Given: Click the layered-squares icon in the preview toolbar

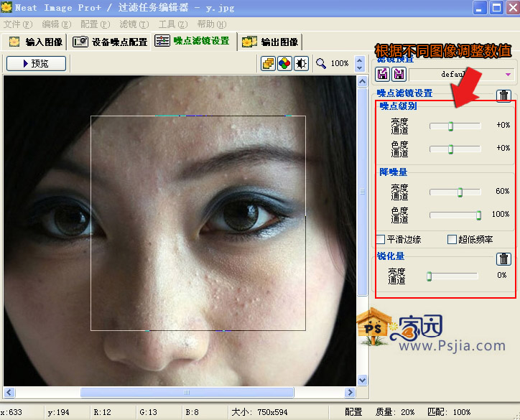Looking at the screenshot, I should coord(268,63).
